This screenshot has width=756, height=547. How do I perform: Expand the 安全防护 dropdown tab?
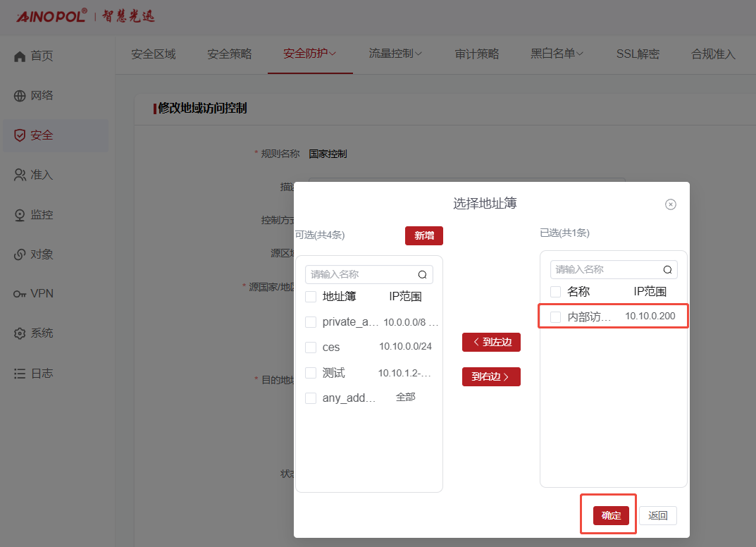click(x=309, y=54)
